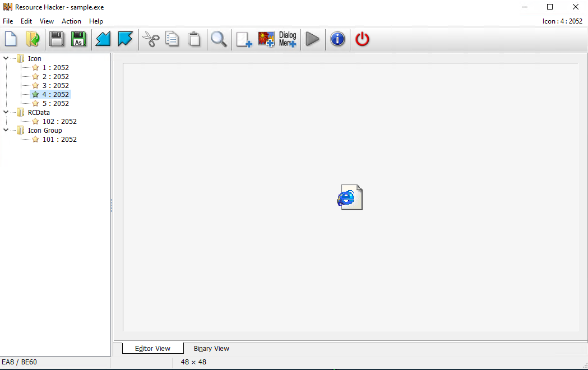
Task: Select the Icon Group tree label
Action: (45, 131)
